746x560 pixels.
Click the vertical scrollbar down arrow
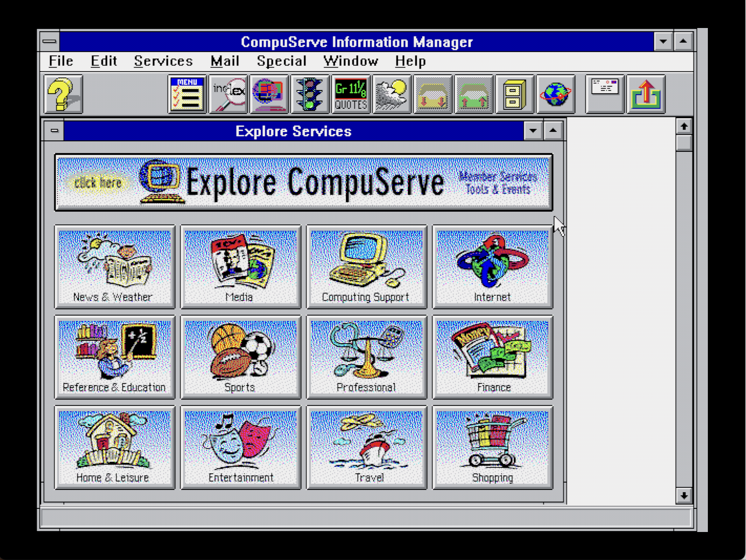tap(684, 496)
